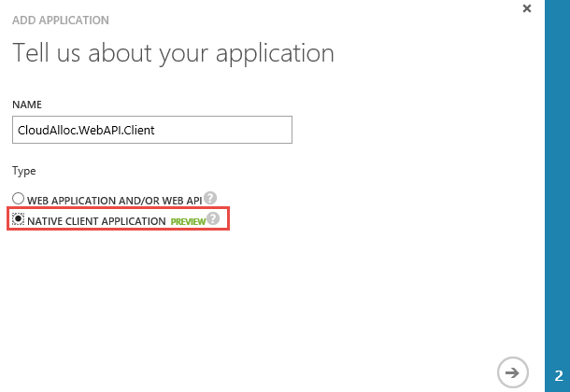The width and height of the screenshot is (570, 392).
Task: Click the green PREVIEW badge
Action: 187,220
